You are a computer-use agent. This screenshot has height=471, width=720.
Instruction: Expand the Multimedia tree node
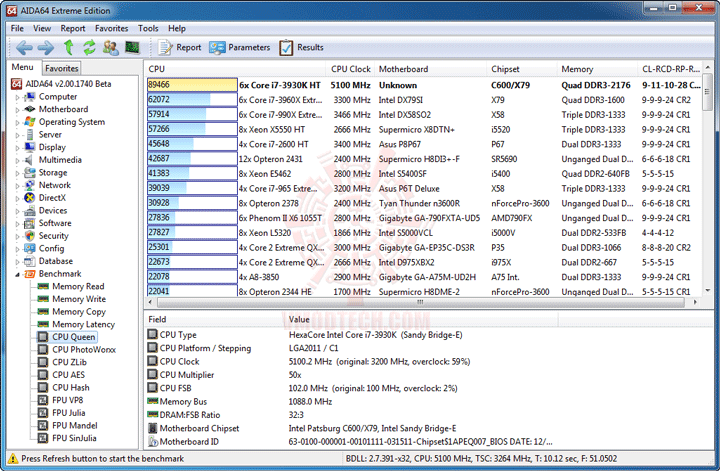[17, 160]
